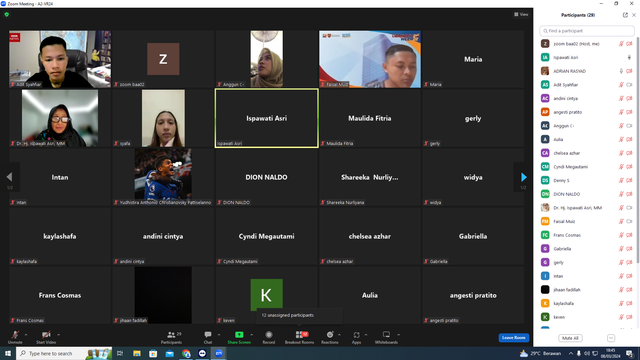Open the View layout menu

point(521,14)
